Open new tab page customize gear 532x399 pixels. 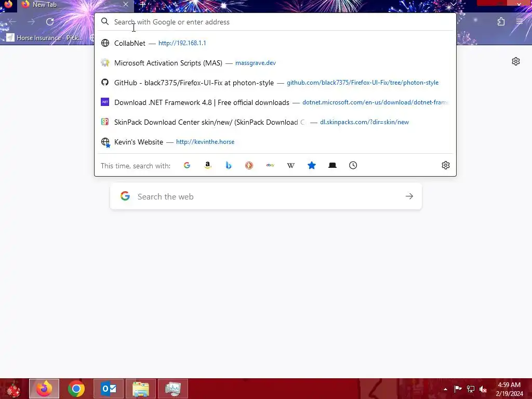(x=516, y=61)
